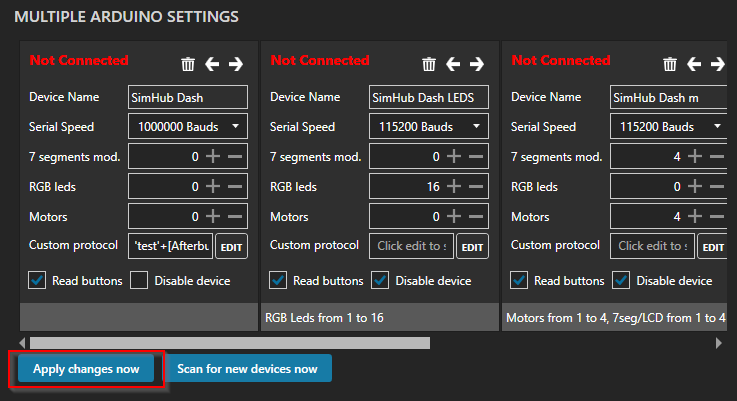Move SimHub Dash LEDS device left
The image size is (737, 401).
pyautogui.click(x=453, y=64)
